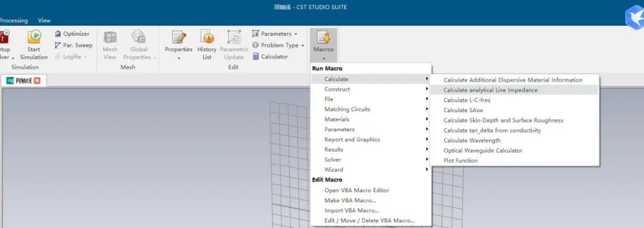Select the 同轴线 project tab
This screenshot has width=644, height=228.
coord(24,81)
